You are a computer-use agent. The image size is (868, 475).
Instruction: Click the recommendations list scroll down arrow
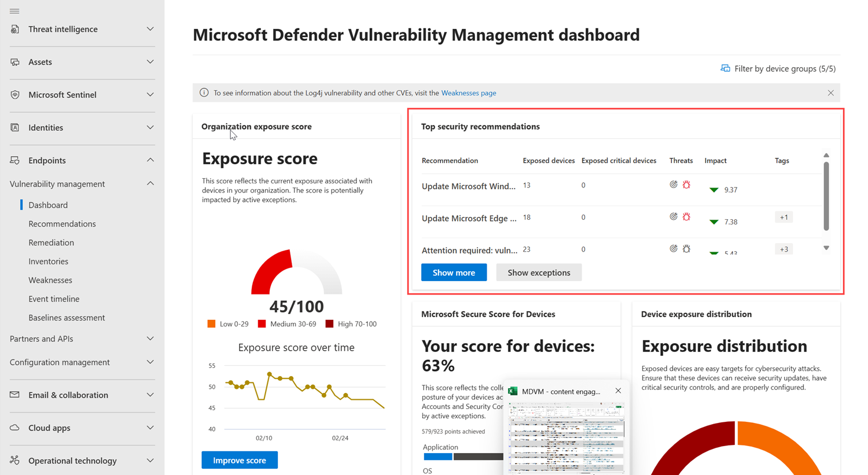tap(826, 248)
